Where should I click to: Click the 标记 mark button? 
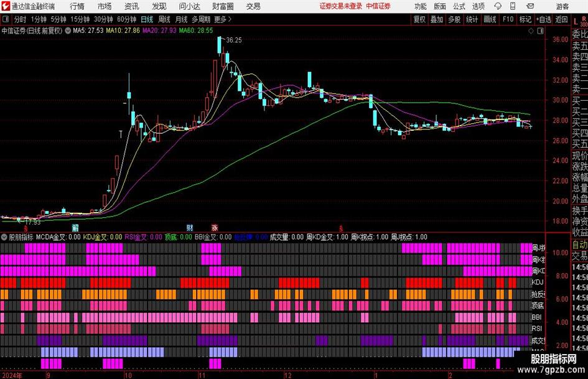[525, 19]
